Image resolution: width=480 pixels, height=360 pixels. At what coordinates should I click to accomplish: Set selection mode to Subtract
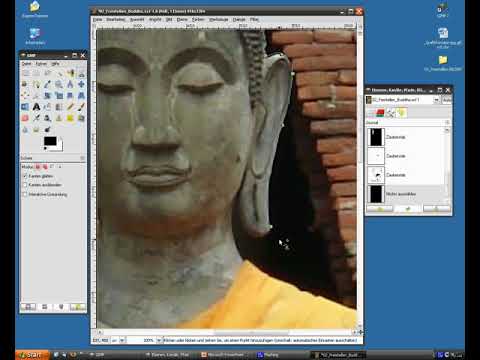(x=52, y=166)
